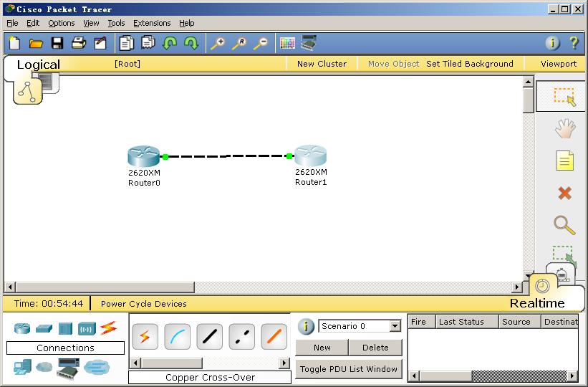Open the Drawing Palette icon
The image size is (588, 387).
point(288,44)
